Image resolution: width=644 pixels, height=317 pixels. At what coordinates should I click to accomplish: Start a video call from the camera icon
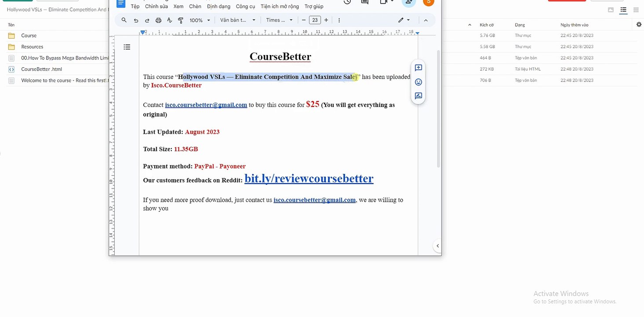pos(386,2)
